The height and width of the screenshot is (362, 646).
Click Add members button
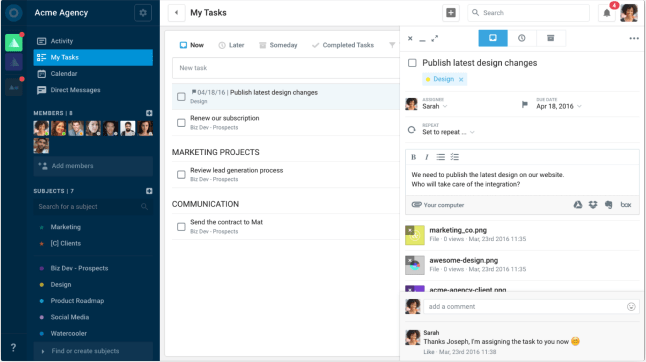pos(93,166)
